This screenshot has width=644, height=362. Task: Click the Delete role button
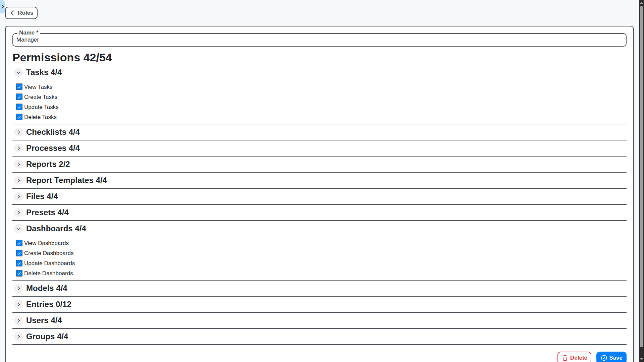574,358
